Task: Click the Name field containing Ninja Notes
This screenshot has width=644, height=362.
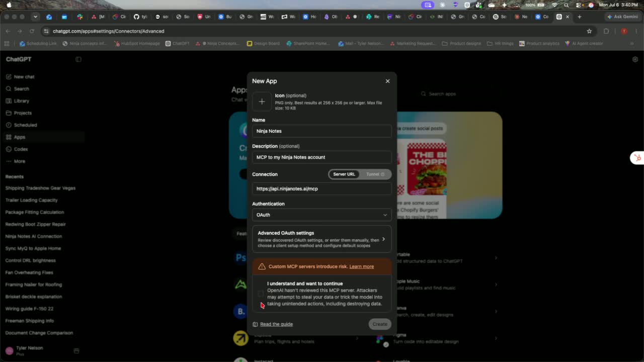Action: [x=322, y=131]
